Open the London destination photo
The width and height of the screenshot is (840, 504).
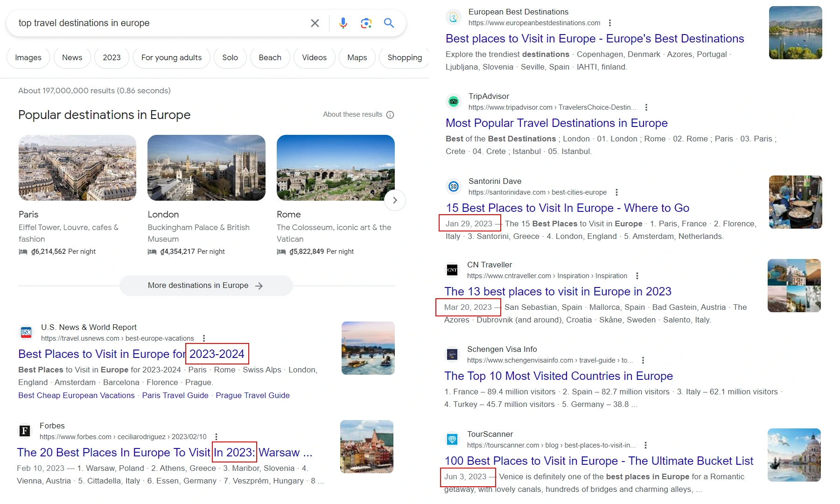(206, 168)
